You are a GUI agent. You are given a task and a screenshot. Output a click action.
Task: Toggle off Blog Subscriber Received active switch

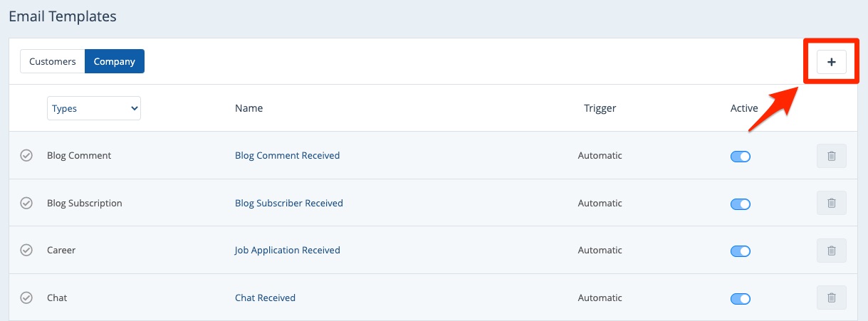(741, 204)
